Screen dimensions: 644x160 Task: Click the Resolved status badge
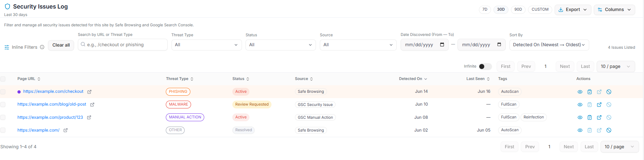pos(244,130)
